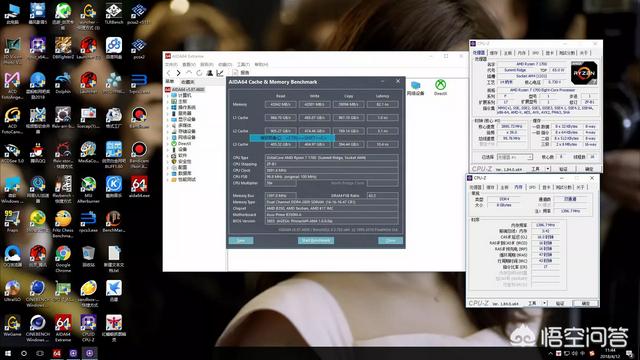Open the graph icon in AIDA64 toolbar
Image resolution: width=640 pixels, height=360 pixels.
[x=220, y=73]
